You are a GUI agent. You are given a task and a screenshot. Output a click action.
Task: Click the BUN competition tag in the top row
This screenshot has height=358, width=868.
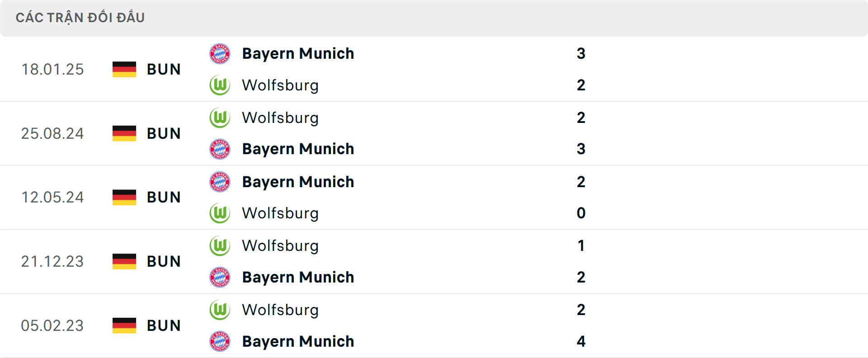pyautogui.click(x=164, y=69)
